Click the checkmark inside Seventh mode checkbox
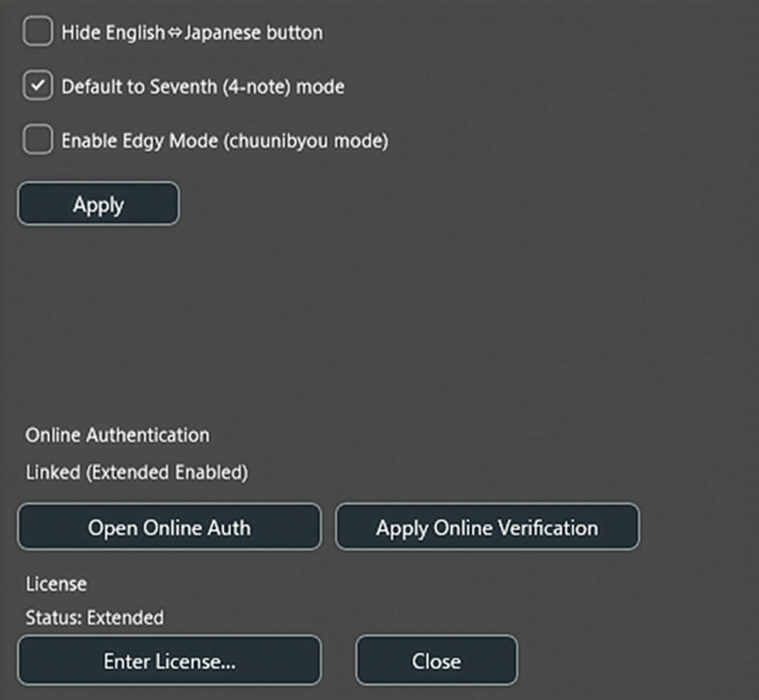The image size is (759, 700). click(x=37, y=86)
